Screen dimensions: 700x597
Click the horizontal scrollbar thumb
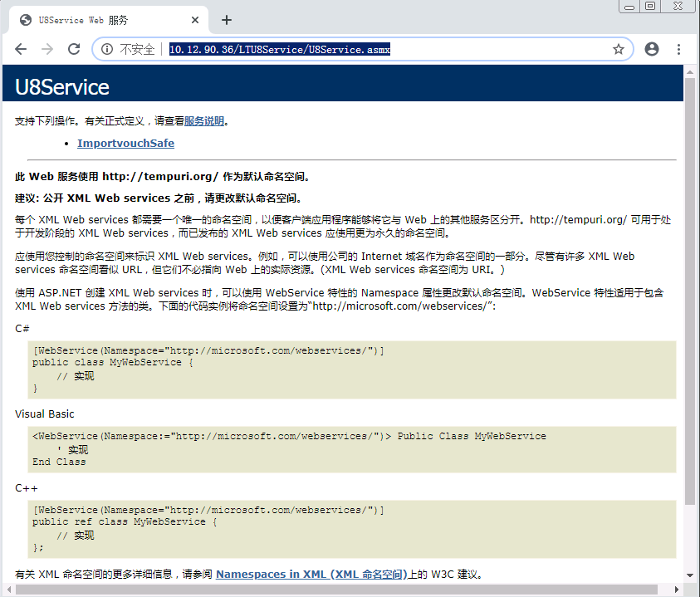336,590
